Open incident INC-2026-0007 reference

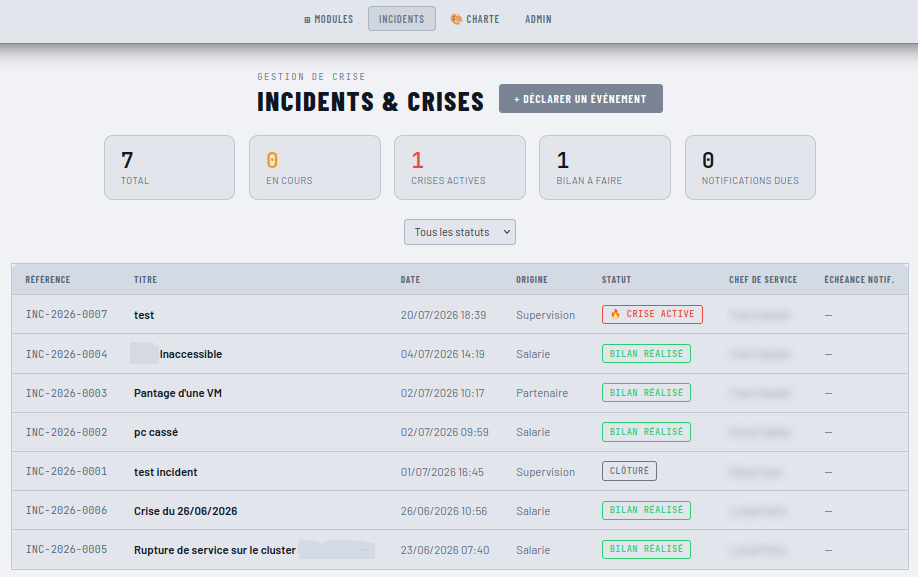click(66, 314)
